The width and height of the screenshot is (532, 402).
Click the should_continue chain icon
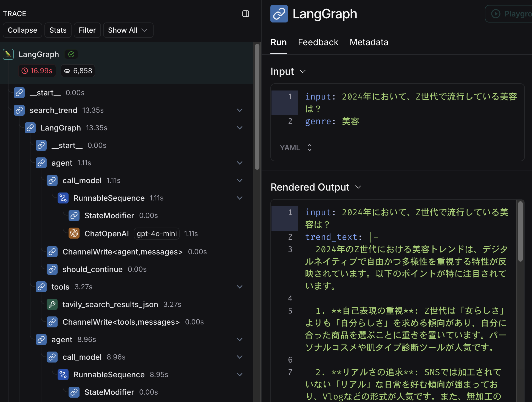click(52, 269)
